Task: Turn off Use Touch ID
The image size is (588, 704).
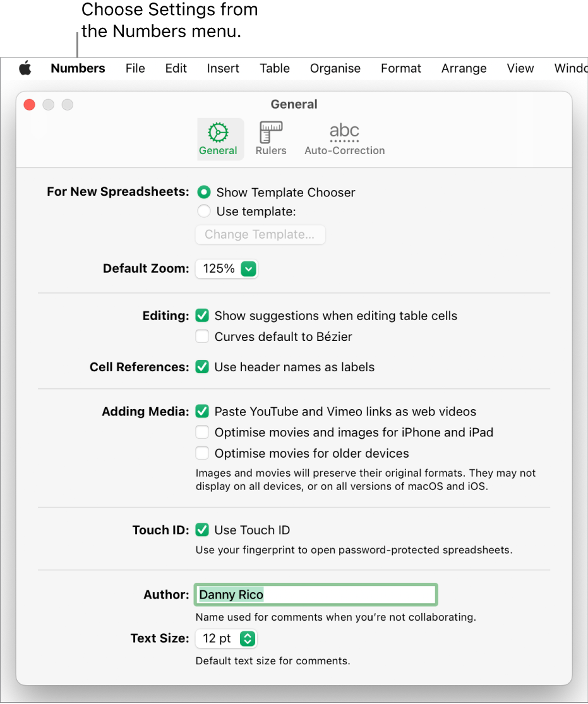Action: [202, 530]
